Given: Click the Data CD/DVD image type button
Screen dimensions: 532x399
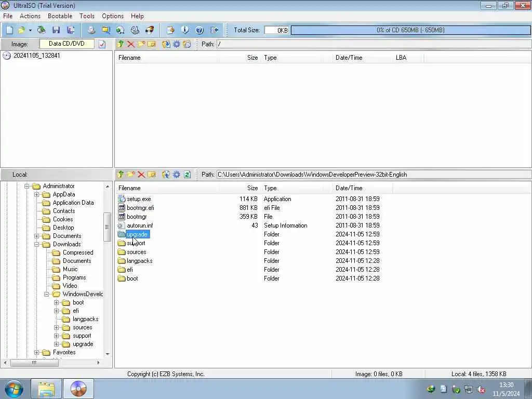Looking at the screenshot, I should pyautogui.click(x=67, y=44).
